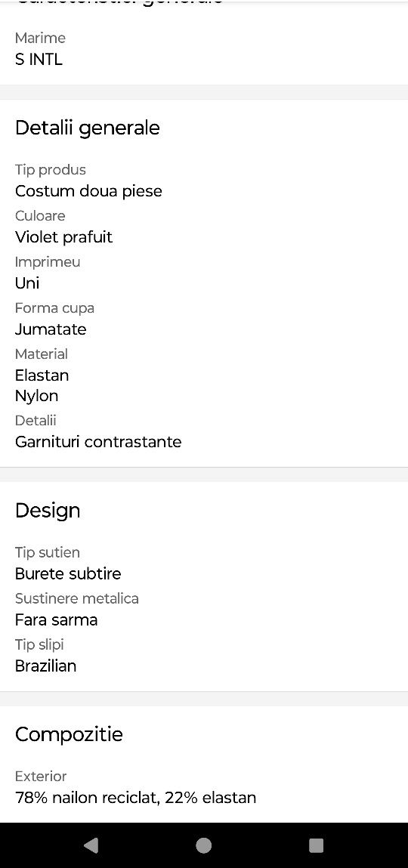Tap the Garnituri contrastante details value
Image resolution: width=408 pixels, height=868 pixels.
[x=98, y=442]
